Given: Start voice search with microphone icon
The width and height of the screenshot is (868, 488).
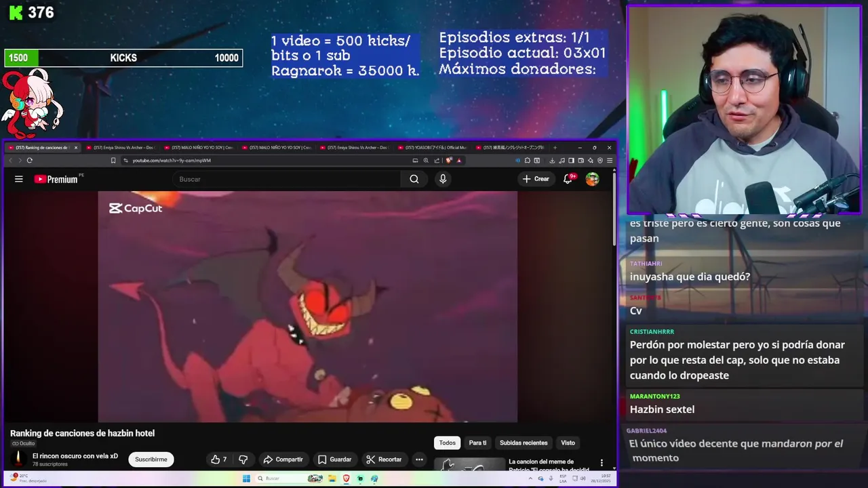Looking at the screenshot, I should click(443, 179).
